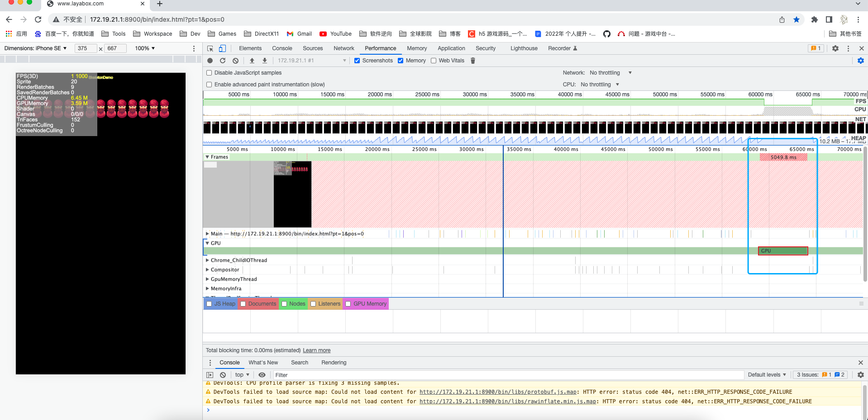Click the console Filter input field
The width and height of the screenshot is (868, 420).
click(x=507, y=375)
